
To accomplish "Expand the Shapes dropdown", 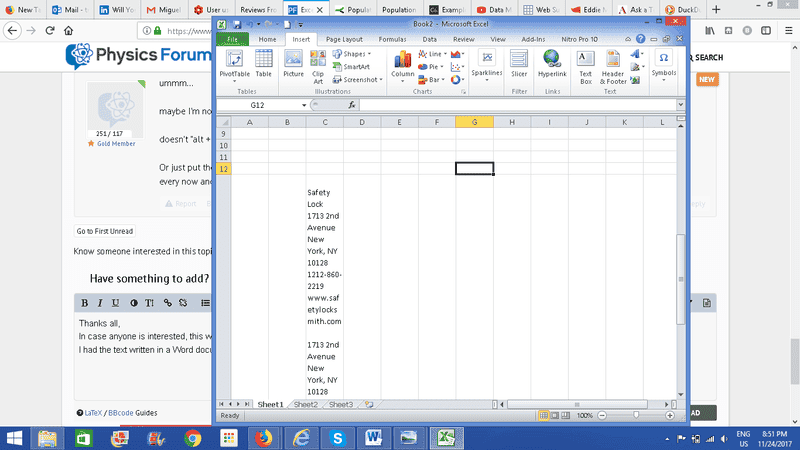I will click(355, 54).
